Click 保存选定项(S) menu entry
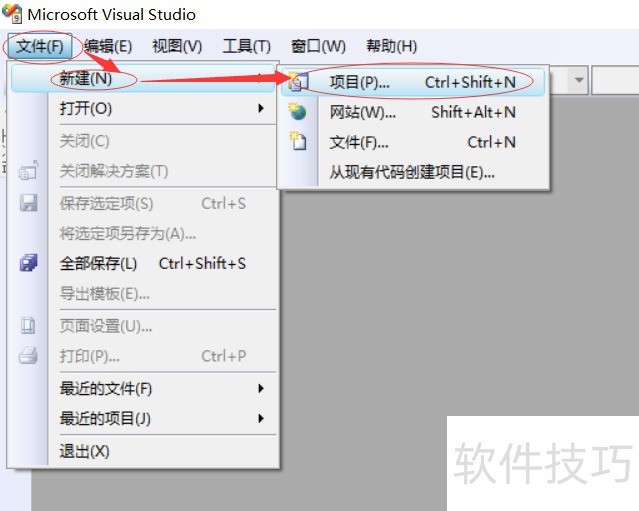The image size is (639, 511). 143,203
